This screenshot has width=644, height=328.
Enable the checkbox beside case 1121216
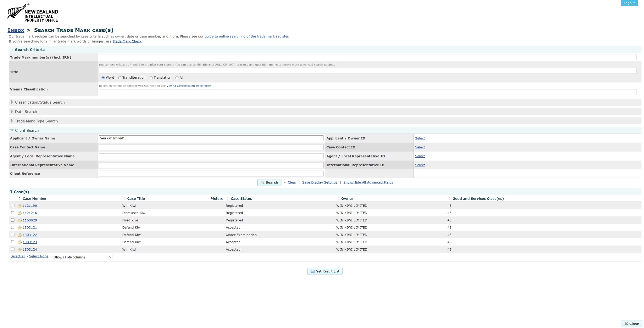(x=13, y=213)
